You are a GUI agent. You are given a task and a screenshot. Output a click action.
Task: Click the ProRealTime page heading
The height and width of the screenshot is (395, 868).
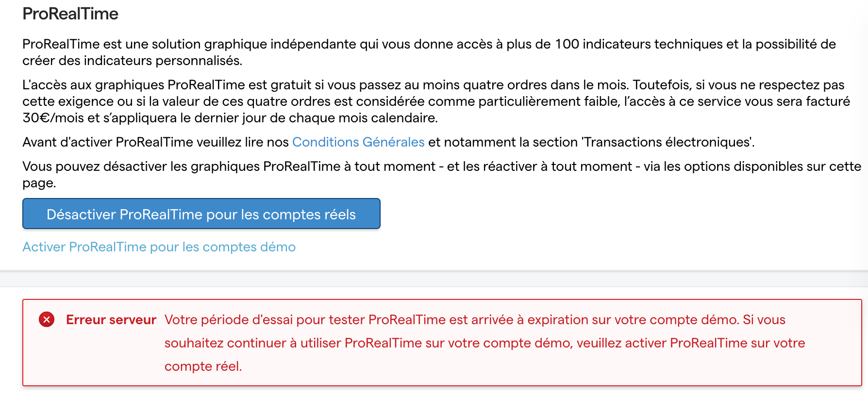click(70, 14)
